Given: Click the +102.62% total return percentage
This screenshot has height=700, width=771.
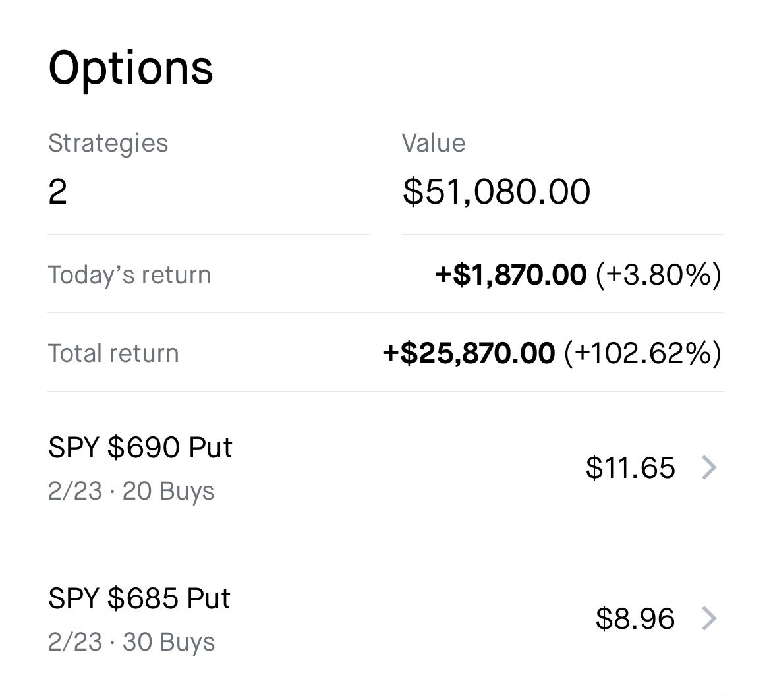Looking at the screenshot, I should click(x=642, y=353).
